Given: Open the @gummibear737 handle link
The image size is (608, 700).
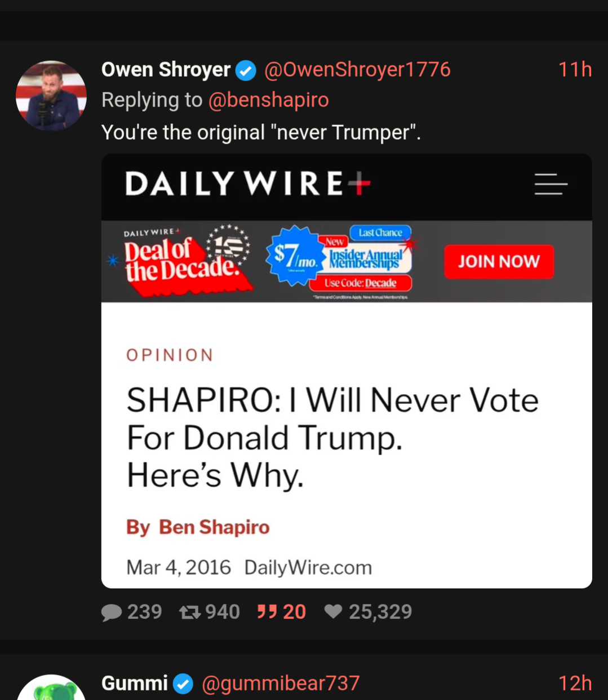Looking at the screenshot, I should (281, 683).
